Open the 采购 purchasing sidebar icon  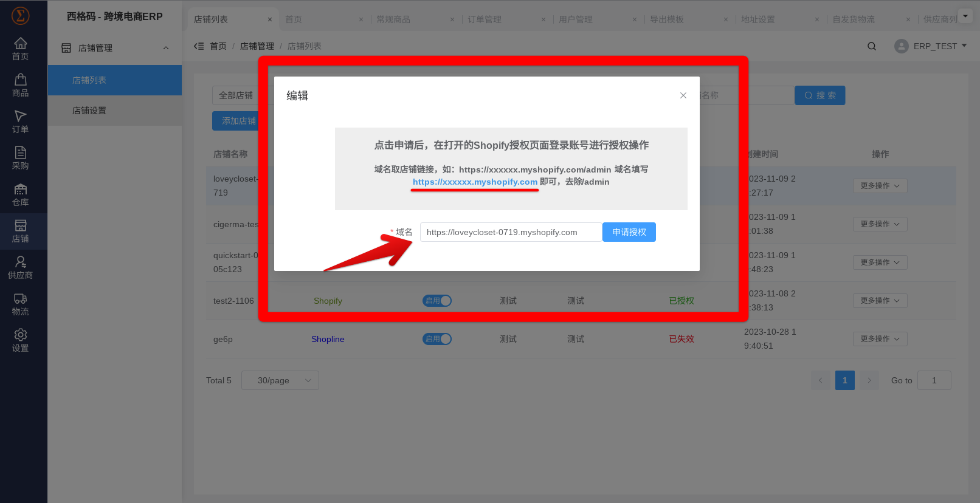coord(20,158)
